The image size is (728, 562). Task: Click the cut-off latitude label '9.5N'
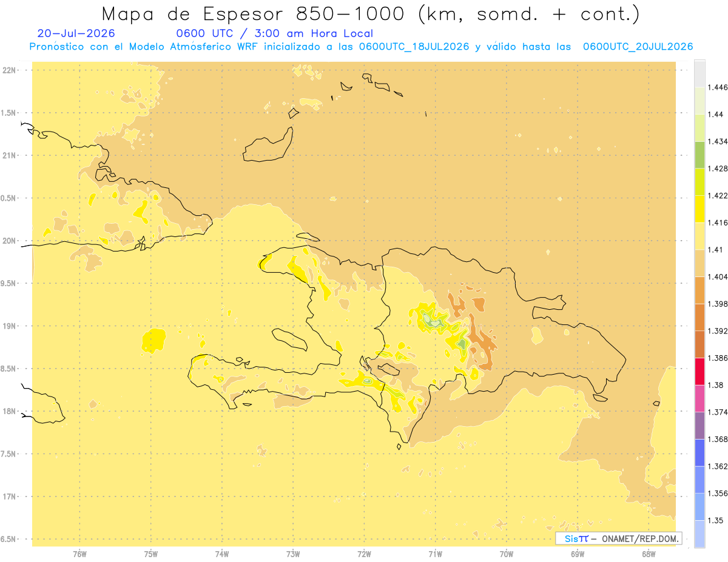pos(8,283)
